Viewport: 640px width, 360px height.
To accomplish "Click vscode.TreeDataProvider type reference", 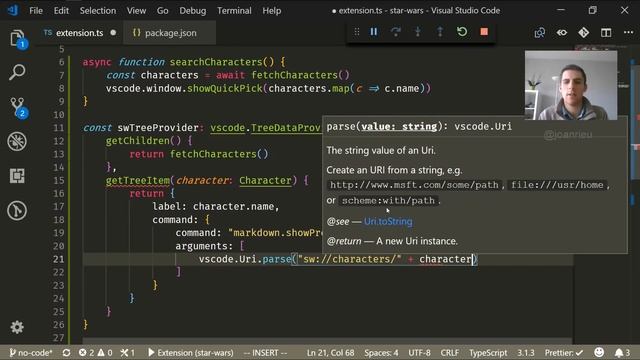I will click(x=266, y=128).
